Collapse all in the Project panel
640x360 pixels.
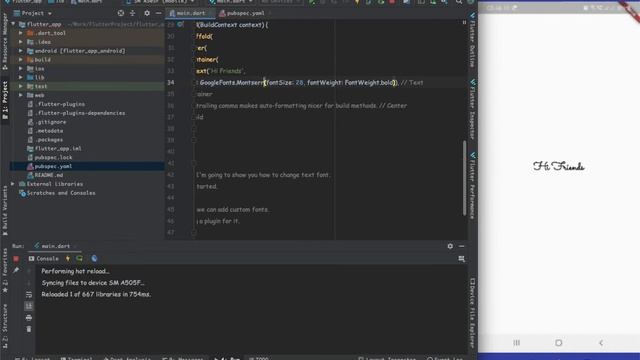pos(133,13)
